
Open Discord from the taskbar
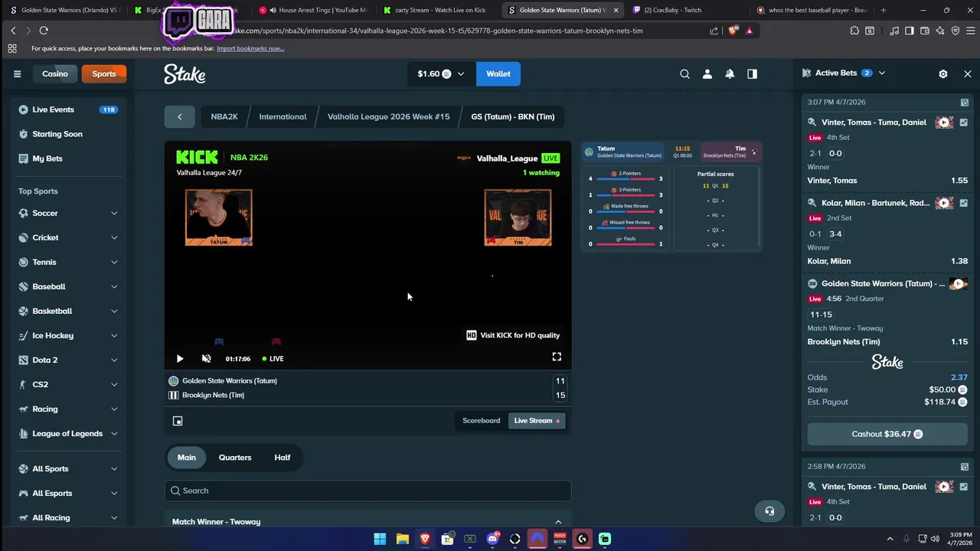pyautogui.click(x=492, y=539)
